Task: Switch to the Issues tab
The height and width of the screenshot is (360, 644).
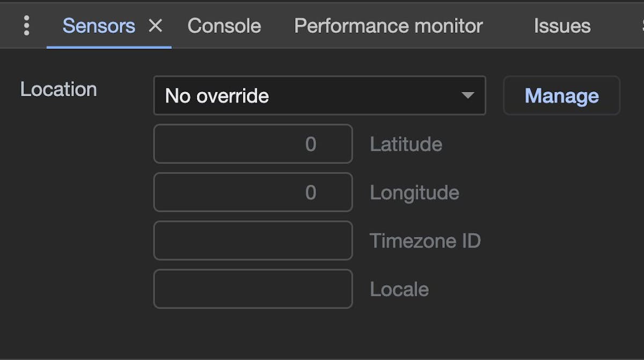Action: pos(561,25)
